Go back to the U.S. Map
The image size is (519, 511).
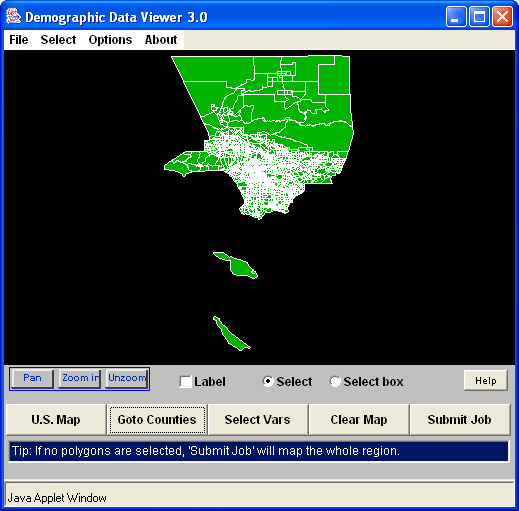pyautogui.click(x=56, y=420)
